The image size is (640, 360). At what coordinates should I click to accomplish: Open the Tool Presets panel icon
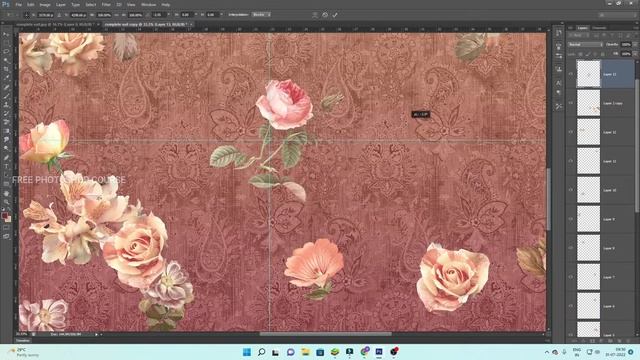(559, 106)
